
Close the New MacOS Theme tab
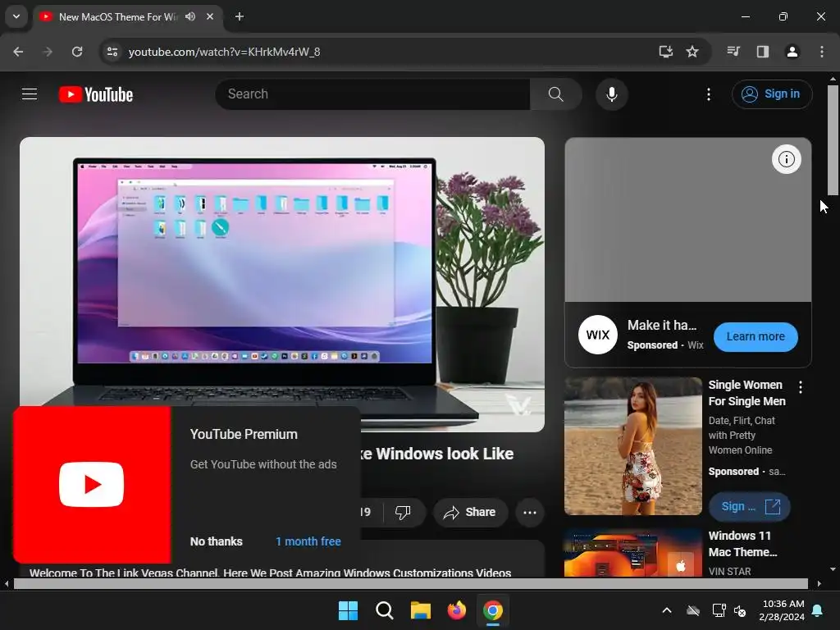point(210,16)
